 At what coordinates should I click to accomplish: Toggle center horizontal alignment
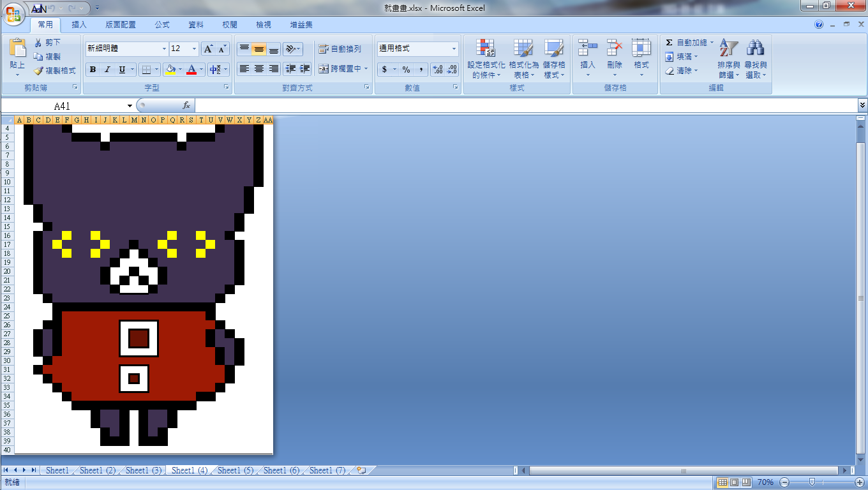point(259,69)
